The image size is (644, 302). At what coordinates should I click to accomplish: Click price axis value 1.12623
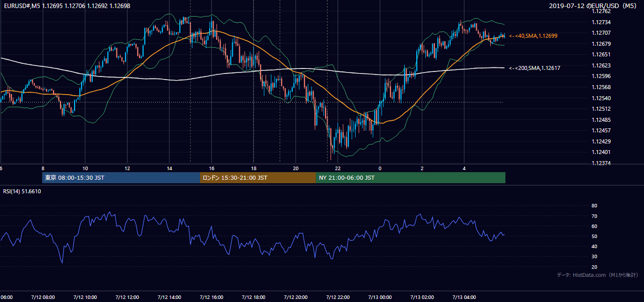[601, 65]
